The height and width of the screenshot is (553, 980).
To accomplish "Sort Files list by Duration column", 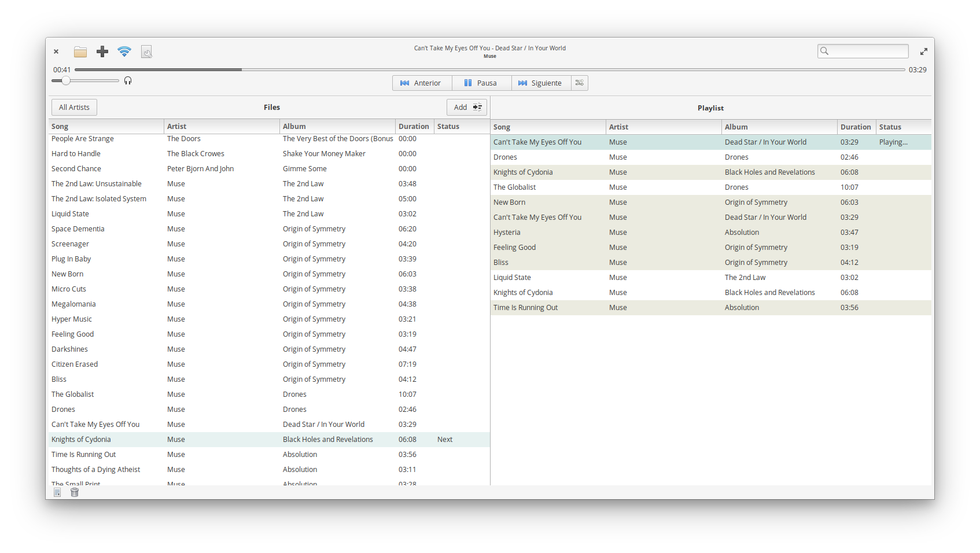I will pyautogui.click(x=414, y=126).
